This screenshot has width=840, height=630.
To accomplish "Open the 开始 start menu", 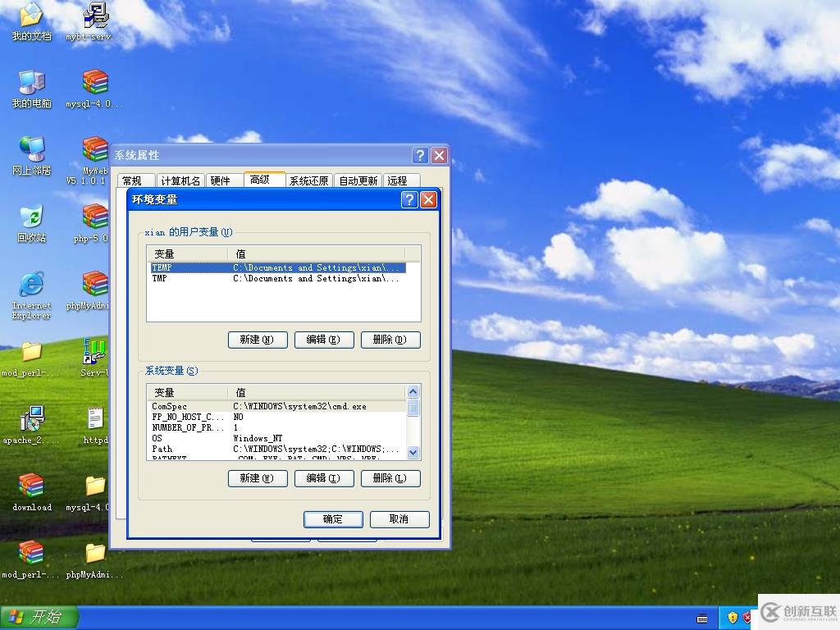I will (39, 617).
